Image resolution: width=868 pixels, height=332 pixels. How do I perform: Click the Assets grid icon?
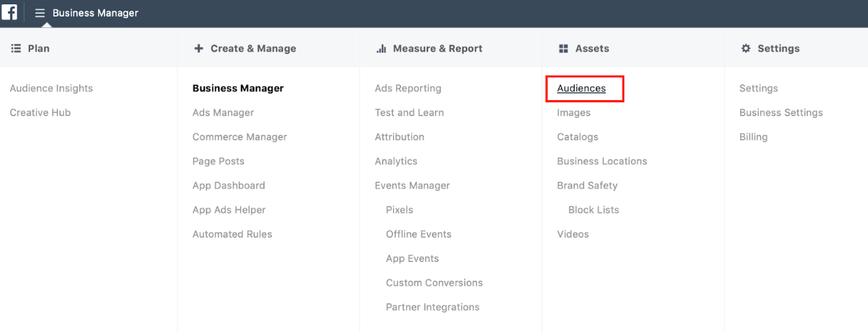(563, 48)
